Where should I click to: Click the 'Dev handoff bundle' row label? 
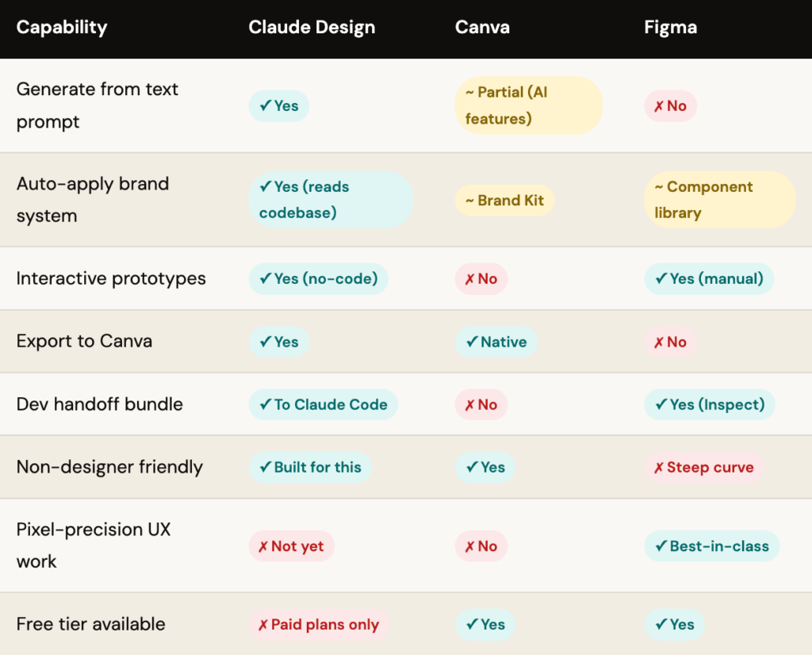click(100, 404)
